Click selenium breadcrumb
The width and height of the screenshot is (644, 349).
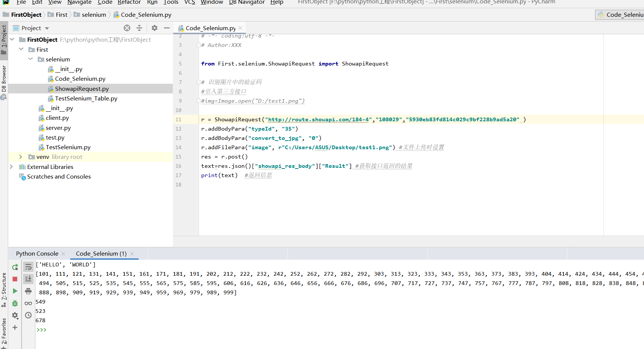click(x=94, y=15)
